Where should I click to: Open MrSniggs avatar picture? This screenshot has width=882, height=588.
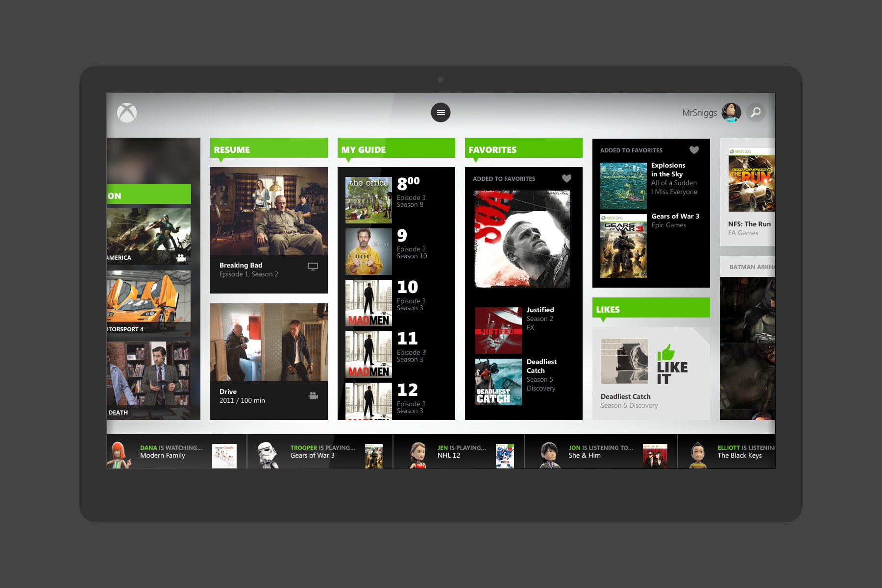point(731,112)
